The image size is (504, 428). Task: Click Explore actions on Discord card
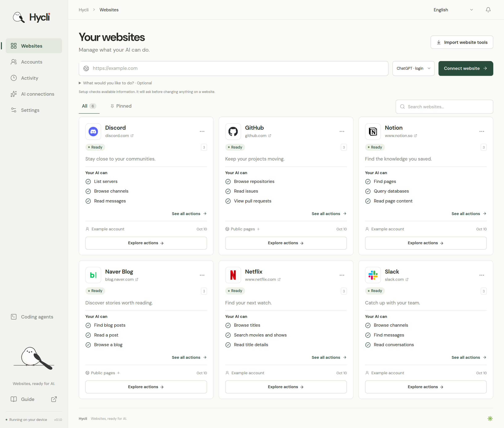[x=146, y=243]
